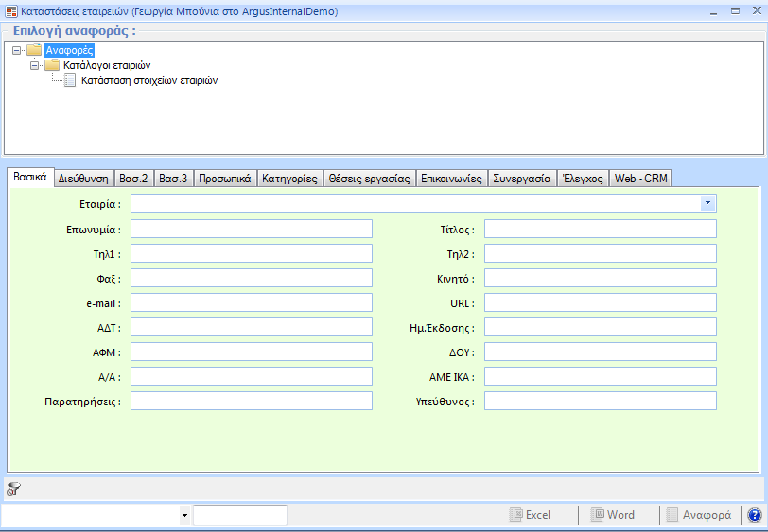This screenshot has height=532, width=768.
Task: Open help via the blue question mark icon
Action: (x=754, y=515)
